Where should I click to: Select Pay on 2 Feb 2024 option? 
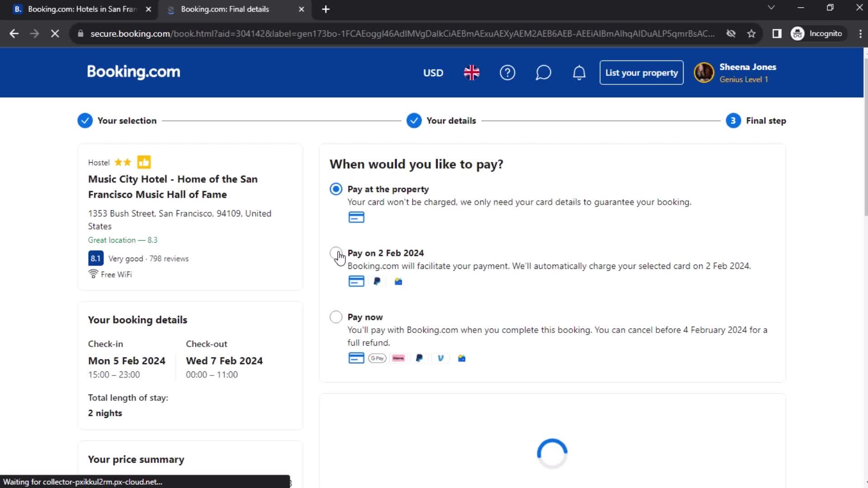click(x=336, y=253)
